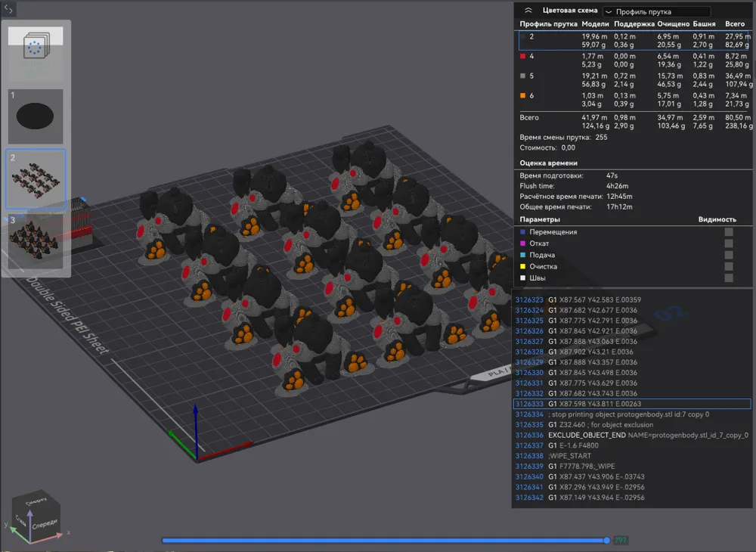Click the Видимость column heading

717,219
